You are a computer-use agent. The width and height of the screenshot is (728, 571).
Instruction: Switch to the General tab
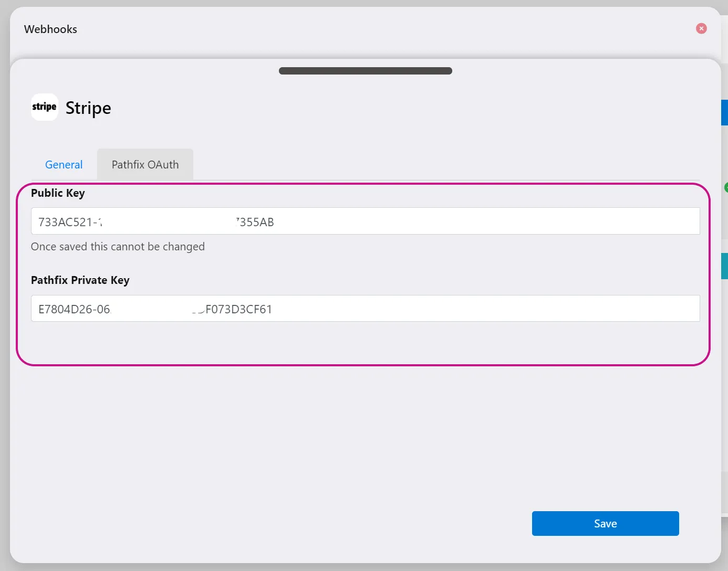tap(64, 165)
